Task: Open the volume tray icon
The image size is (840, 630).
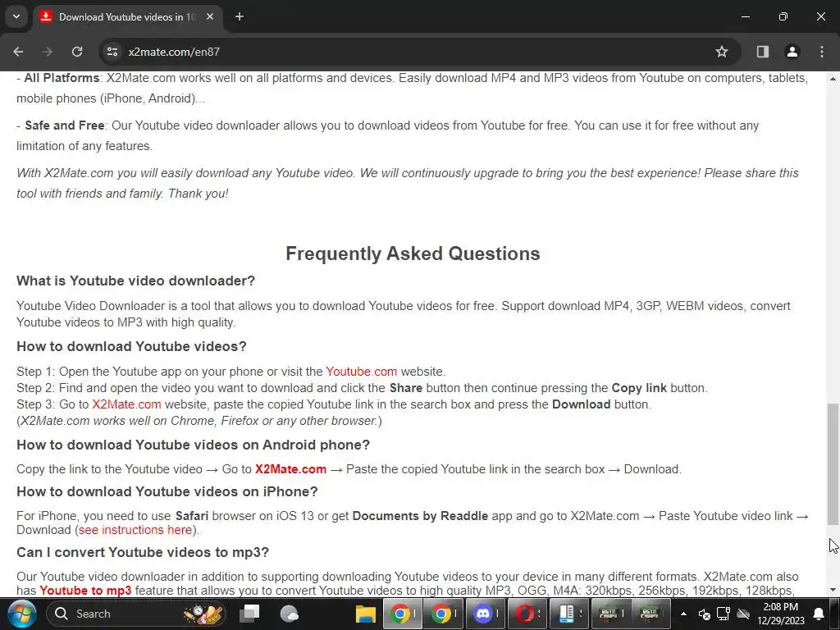Action: pyautogui.click(x=704, y=614)
